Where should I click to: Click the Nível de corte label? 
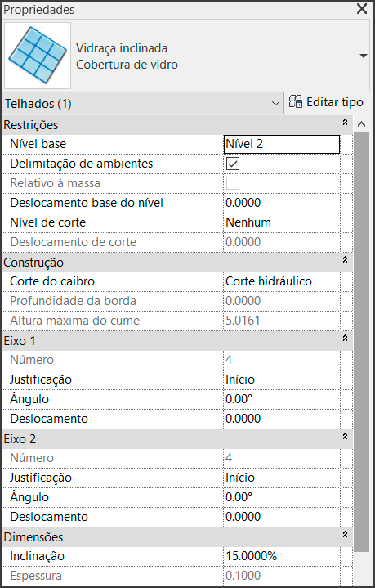coord(48,222)
